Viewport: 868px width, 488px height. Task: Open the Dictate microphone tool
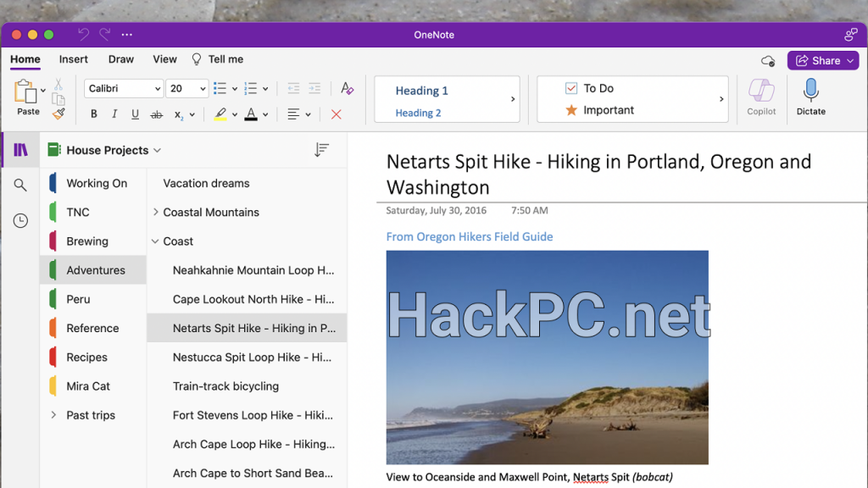click(x=810, y=95)
